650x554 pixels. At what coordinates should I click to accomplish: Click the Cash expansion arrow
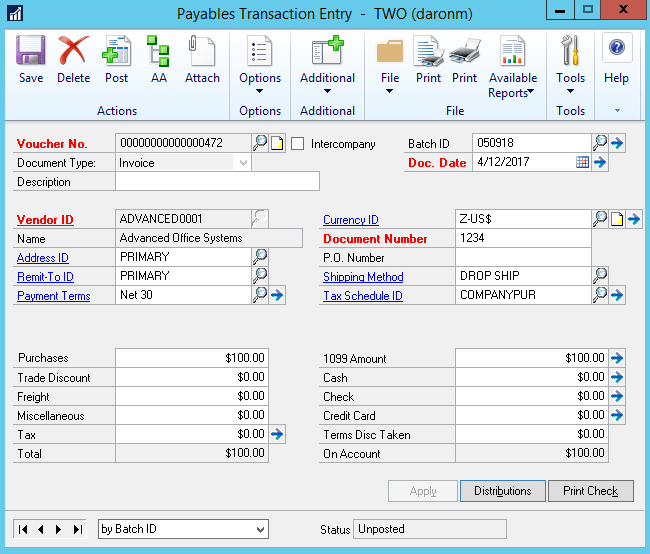(617, 377)
